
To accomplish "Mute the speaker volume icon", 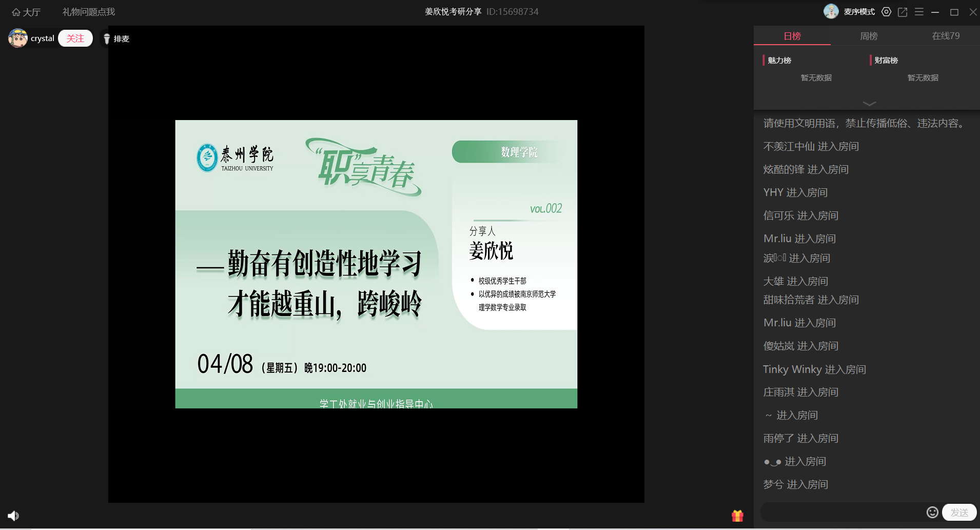I will (x=13, y=516).
